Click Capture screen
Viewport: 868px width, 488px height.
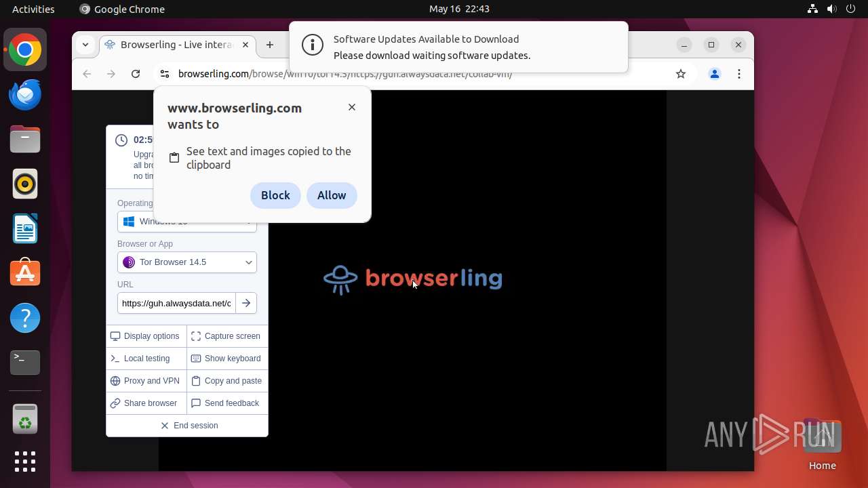point(227,336)
